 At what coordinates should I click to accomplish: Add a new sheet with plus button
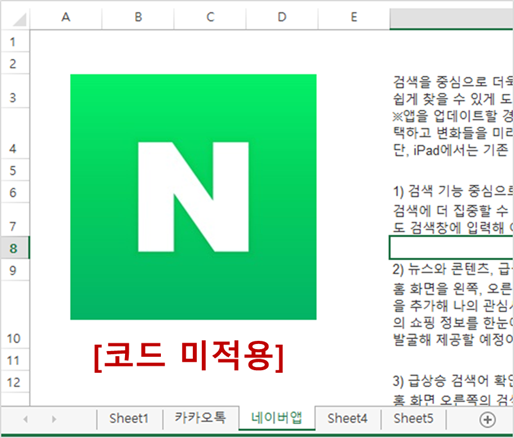click(x=487, y=419)
